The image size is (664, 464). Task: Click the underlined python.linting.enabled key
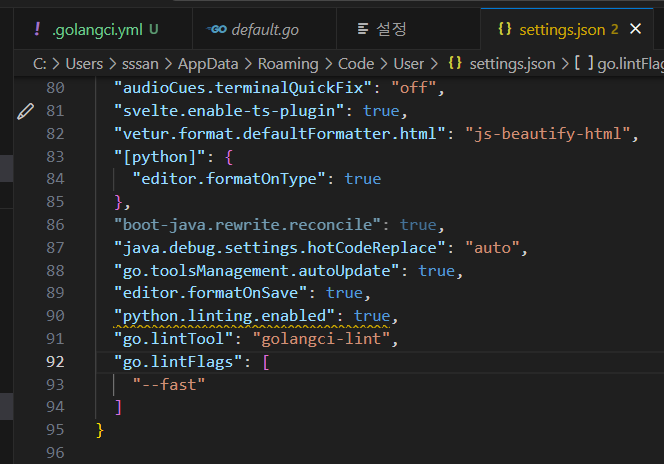pyautogui.click(x=226, y=315)
